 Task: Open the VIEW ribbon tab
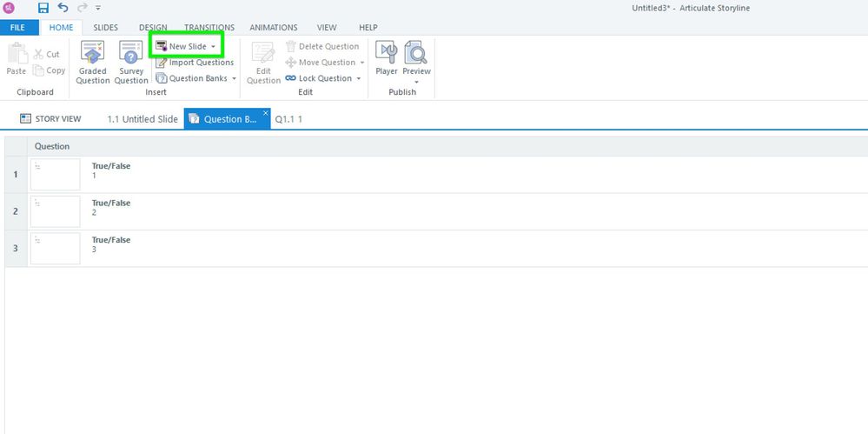(327, 27)
